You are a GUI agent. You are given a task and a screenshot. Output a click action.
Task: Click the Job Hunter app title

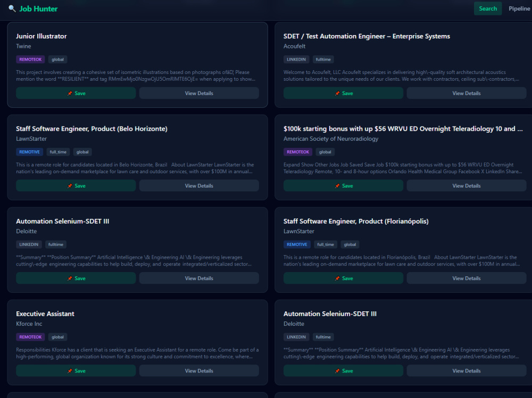(38, 9)
